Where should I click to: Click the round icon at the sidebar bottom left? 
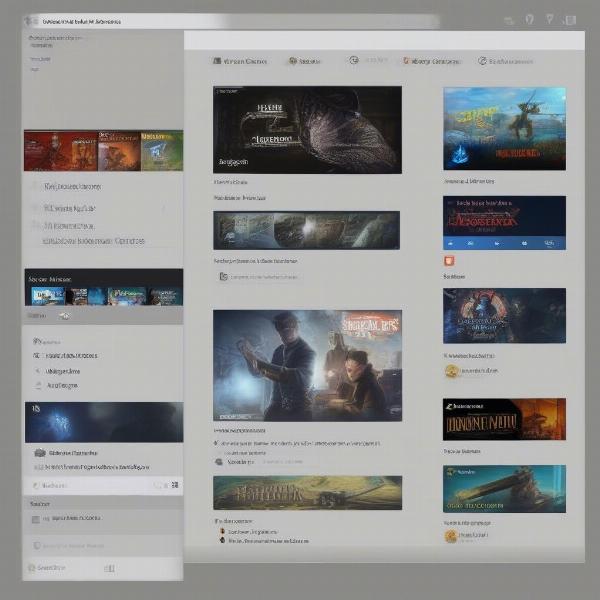[31, 568]
